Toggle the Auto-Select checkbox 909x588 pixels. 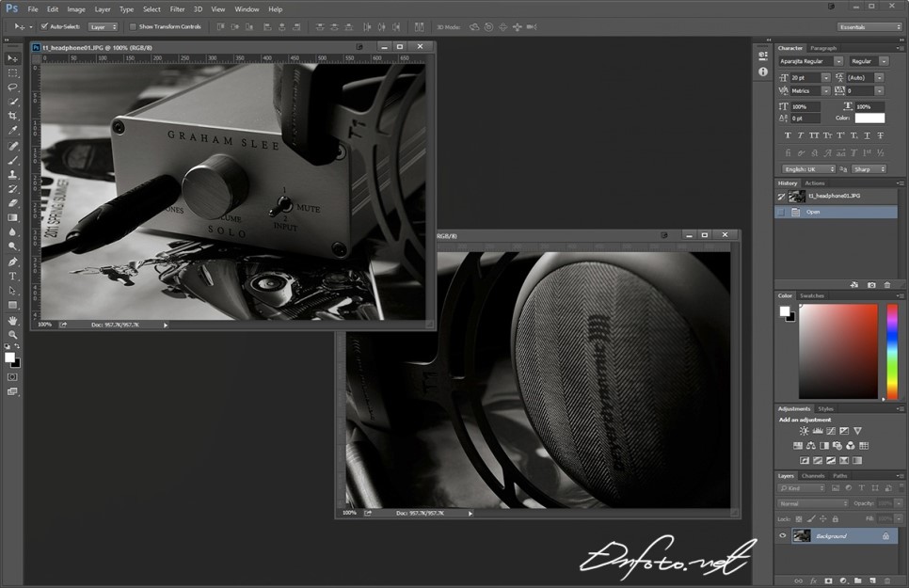pos(44,26)
